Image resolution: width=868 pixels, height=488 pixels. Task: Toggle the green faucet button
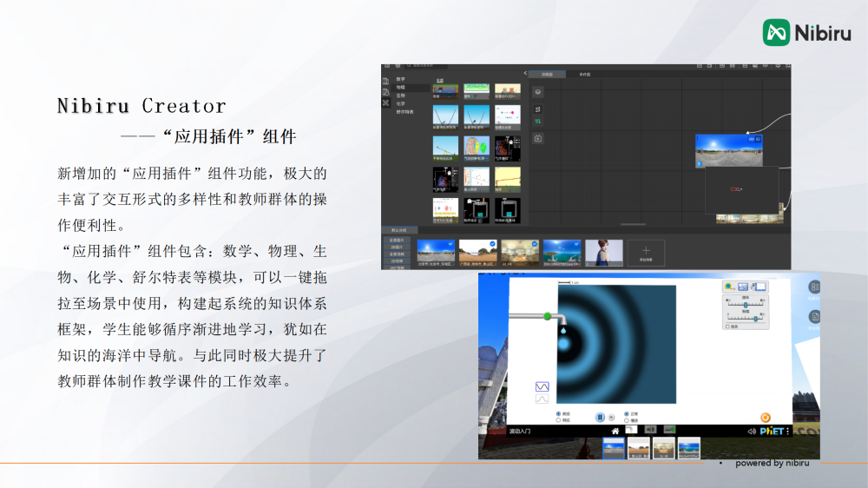coord(548,316)
